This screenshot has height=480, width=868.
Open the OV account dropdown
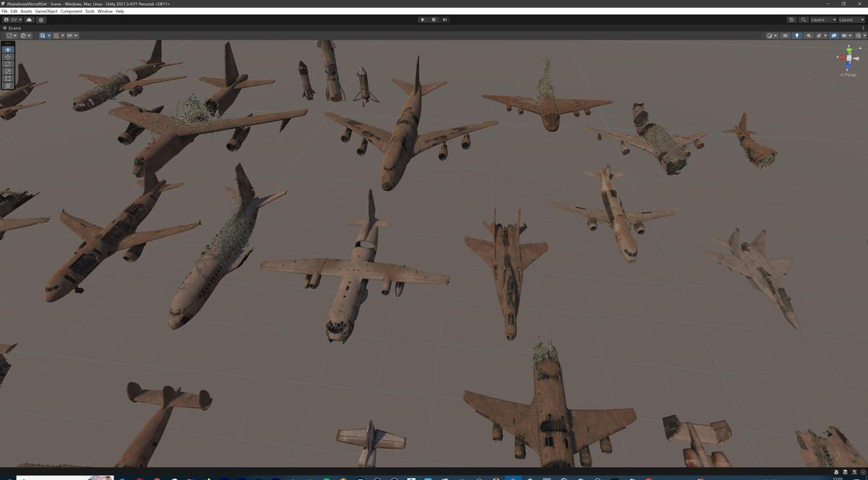[13, 20]
